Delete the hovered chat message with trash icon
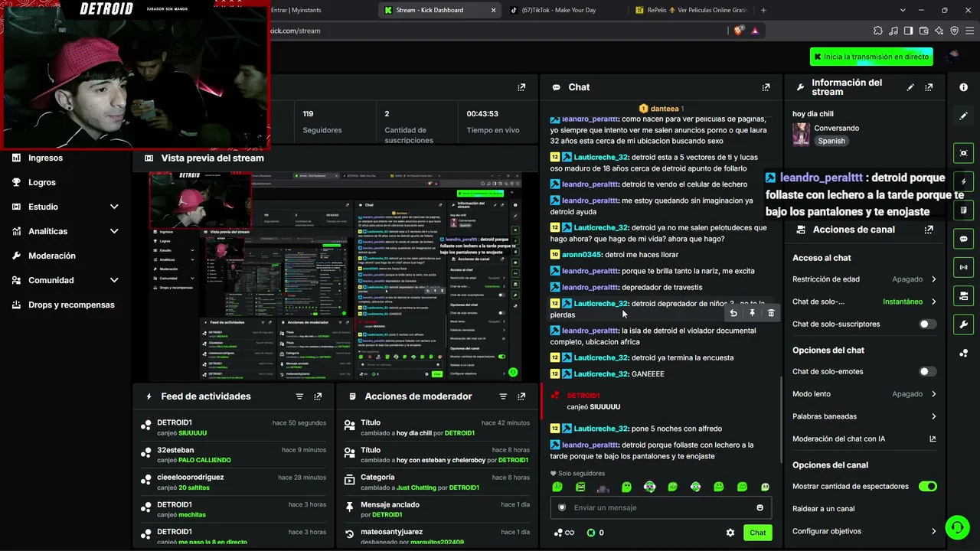 [x=771, y=312]
